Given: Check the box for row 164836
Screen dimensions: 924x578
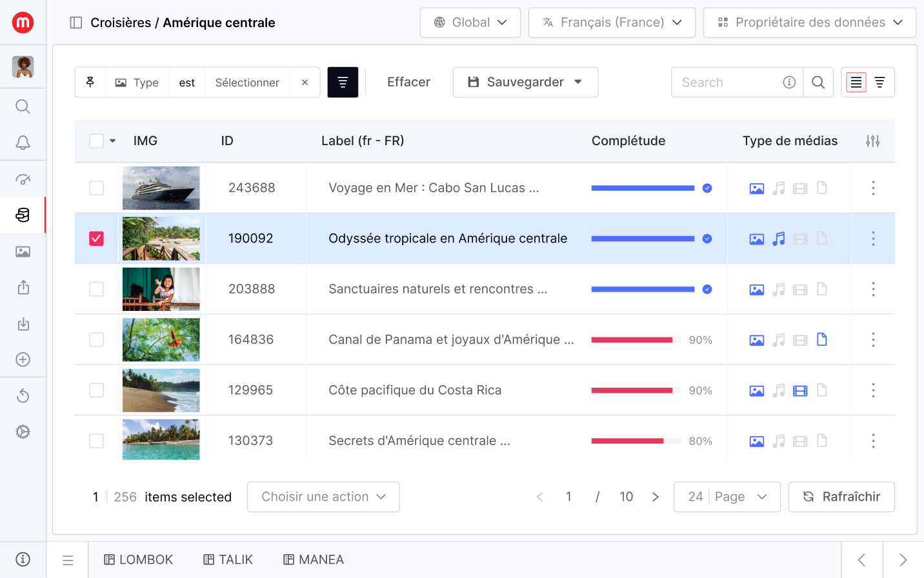Looking at the screenshot, I should click(x=96, y=340).
